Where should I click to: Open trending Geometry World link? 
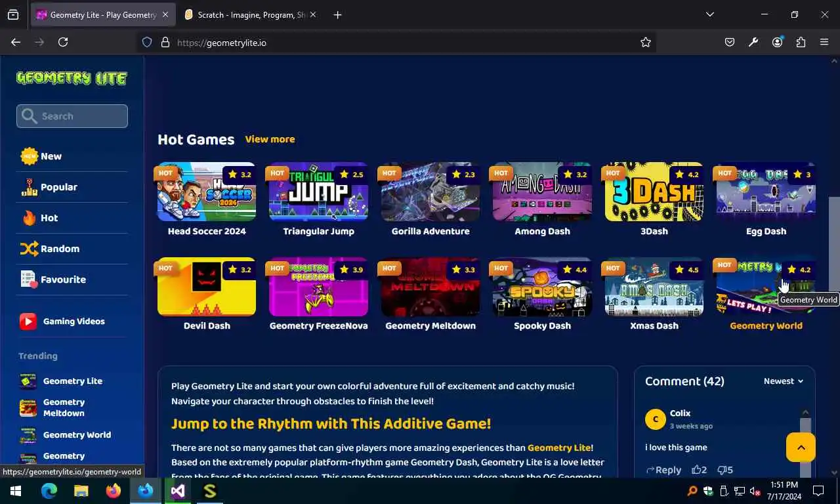click(77, 435)
